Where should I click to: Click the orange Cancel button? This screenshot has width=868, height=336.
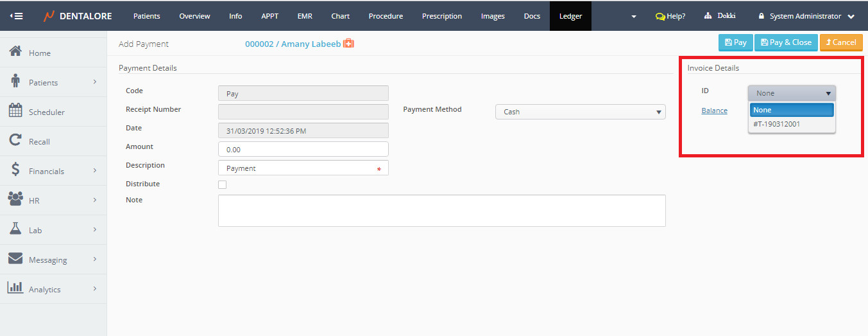(x=840, y=42)
